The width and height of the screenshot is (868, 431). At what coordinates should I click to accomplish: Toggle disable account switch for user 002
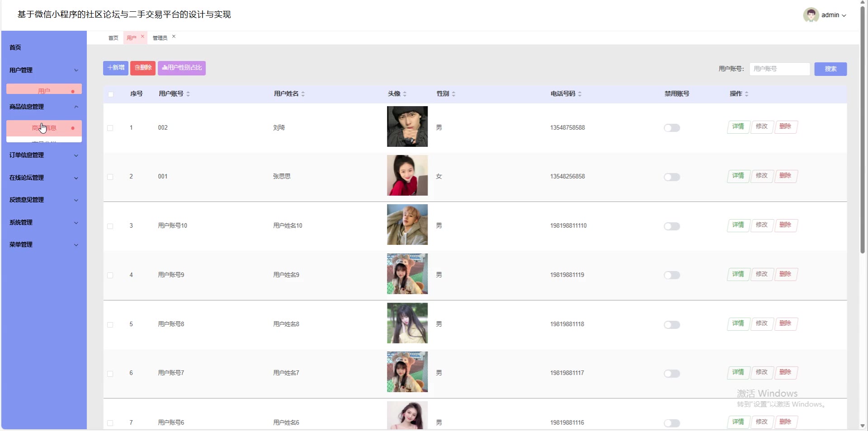pyautogui.click(x=672, y=128)
